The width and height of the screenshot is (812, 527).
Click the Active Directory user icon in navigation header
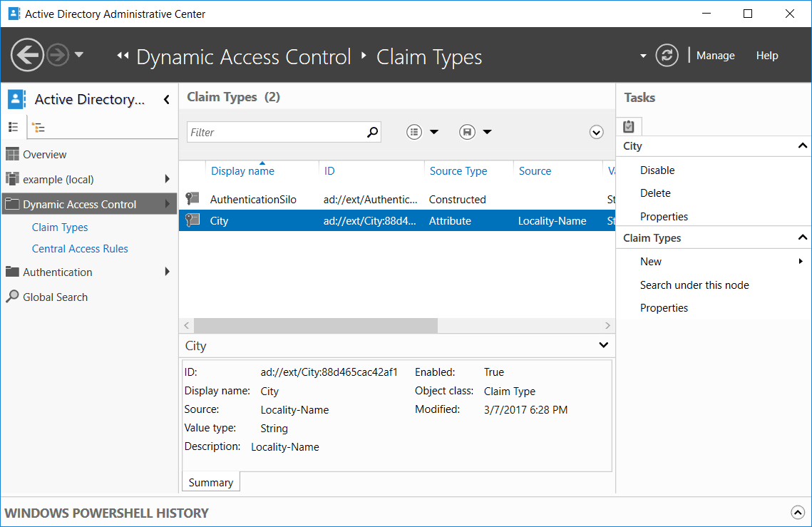[16, 99]
